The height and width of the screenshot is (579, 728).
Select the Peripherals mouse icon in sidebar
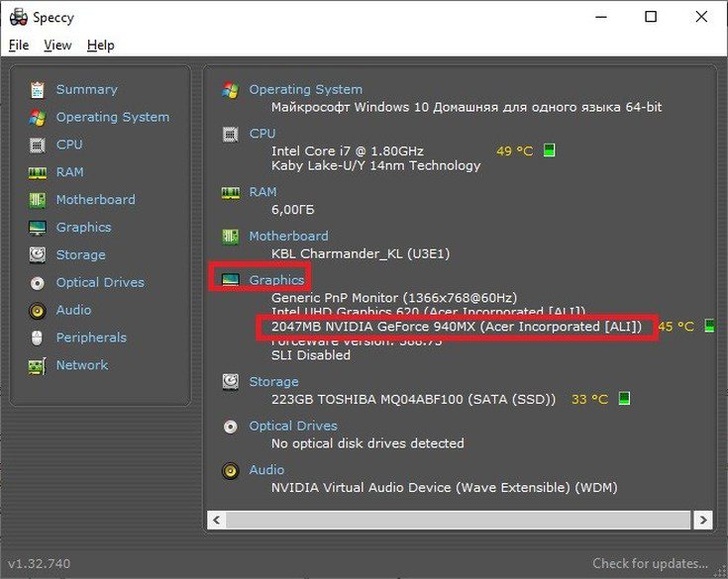tap(38, 338)
